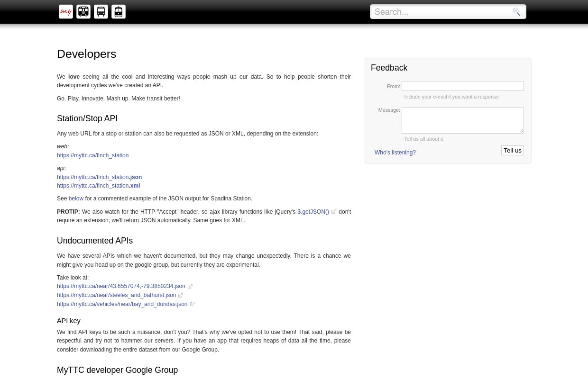Follow the 'below' link to JSON example
Viewport: 588px width, 379px height.
click(76, 199)
